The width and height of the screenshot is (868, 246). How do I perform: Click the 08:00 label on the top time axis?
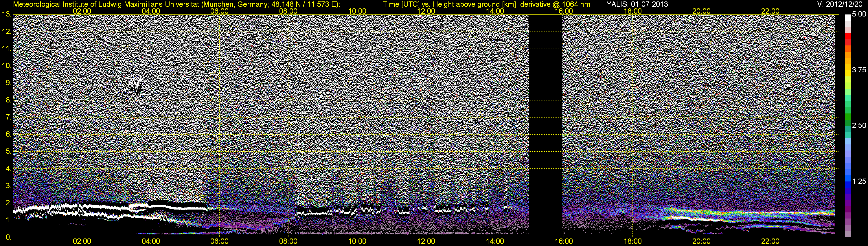click(288, 11)
